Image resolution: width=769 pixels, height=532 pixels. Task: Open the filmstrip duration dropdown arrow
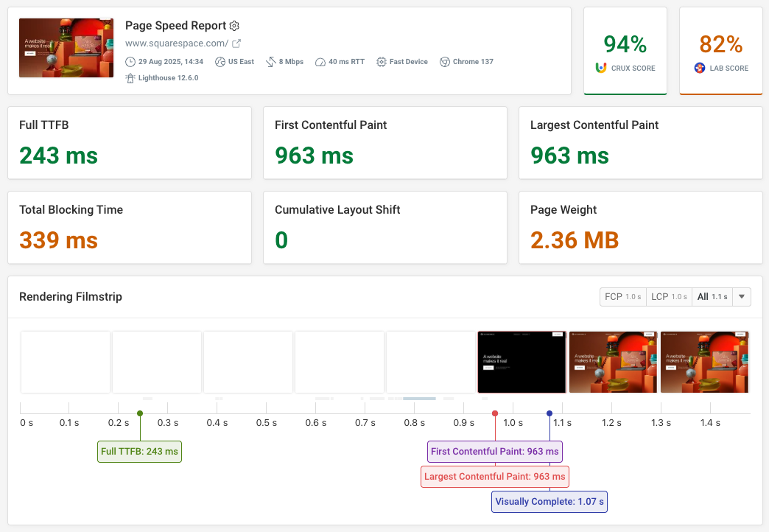(x=741, y=296)
